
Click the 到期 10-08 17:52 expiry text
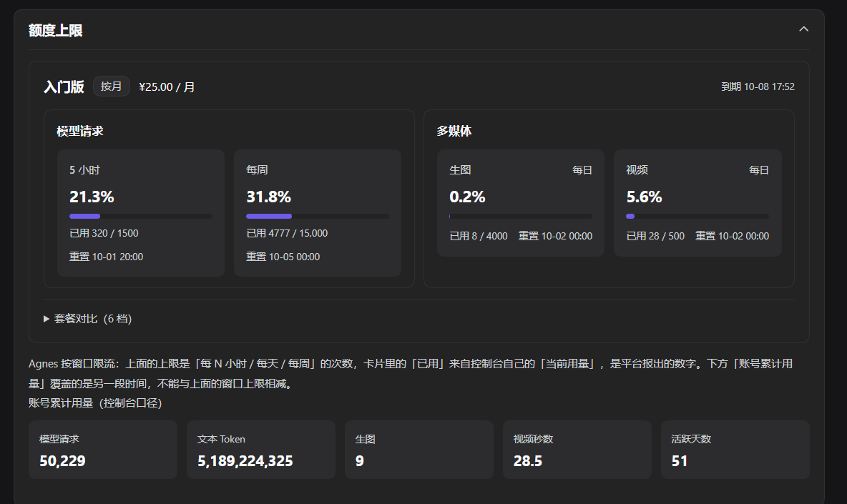tap(758, 87)
